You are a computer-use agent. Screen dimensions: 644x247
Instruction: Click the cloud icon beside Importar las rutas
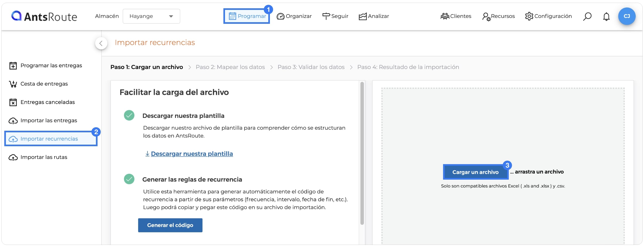click(13, 157)
